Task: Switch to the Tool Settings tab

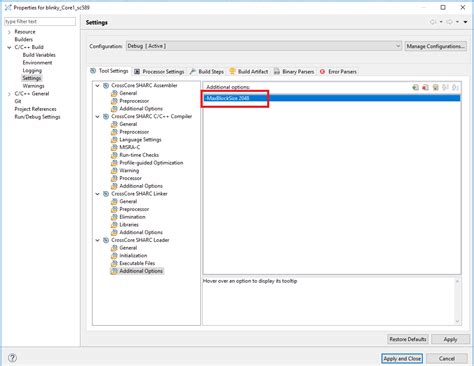Action: tap(109, 71)
